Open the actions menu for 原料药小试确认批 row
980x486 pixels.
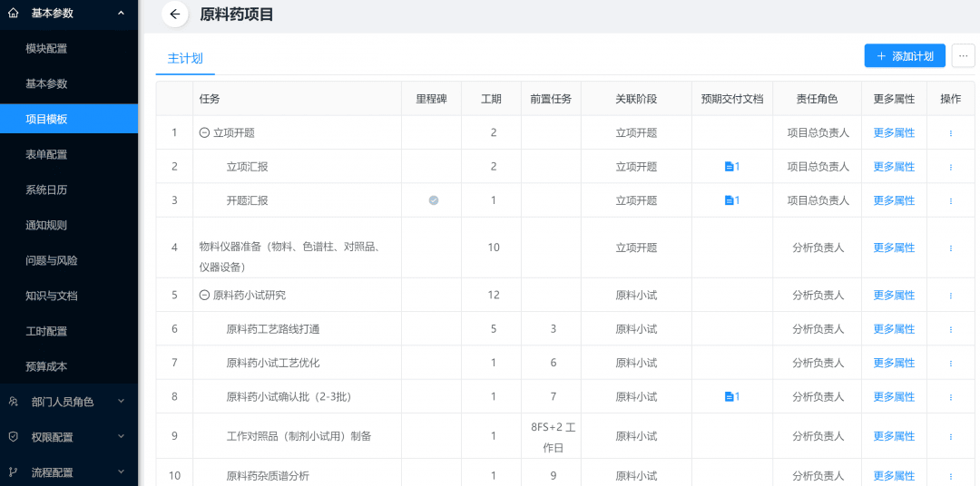coord(951,396)
